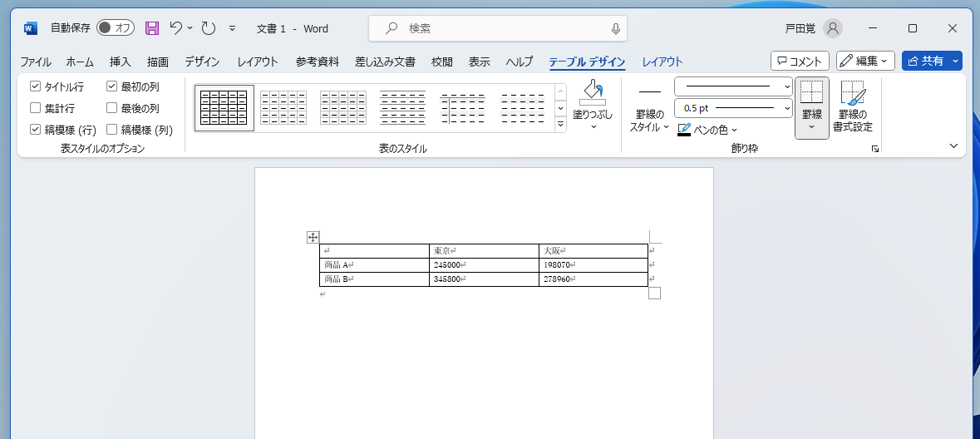Switch to the デザイン tab

click(202, 62)
